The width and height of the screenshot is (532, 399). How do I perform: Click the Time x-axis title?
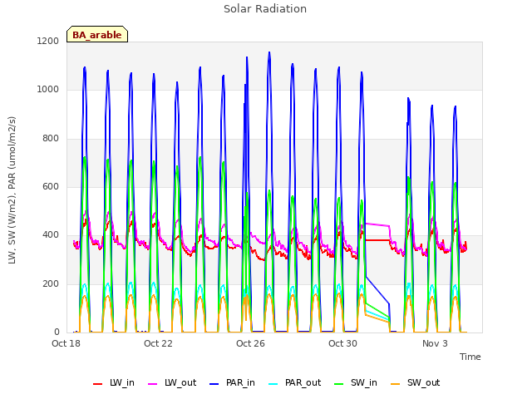click(x=470, y=357)
